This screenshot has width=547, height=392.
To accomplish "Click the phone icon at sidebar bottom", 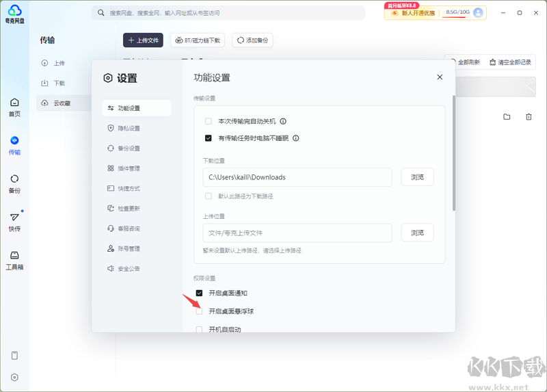I will pos(14,355).
